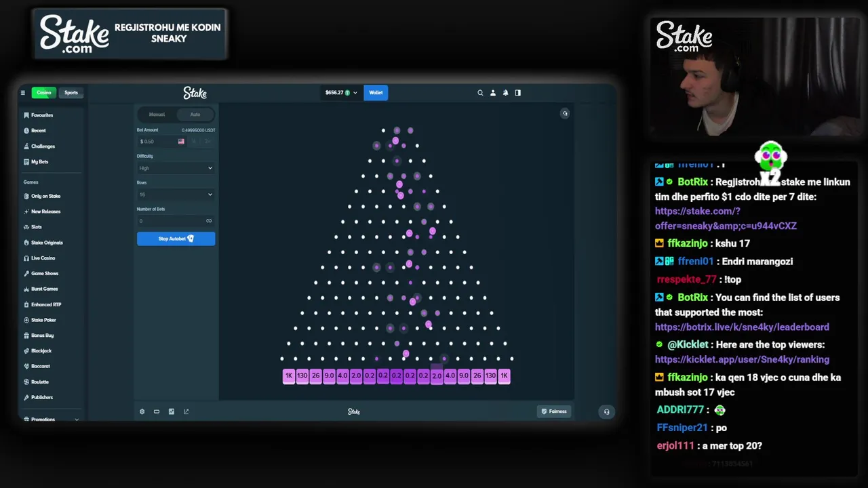868x488 pixels.
Task: Click the Stop Autobet button
Action: [x=176, y=239]
